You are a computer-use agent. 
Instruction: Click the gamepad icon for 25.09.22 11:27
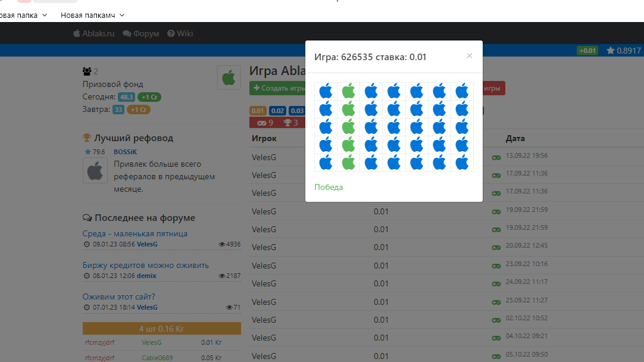pos(496,302)
